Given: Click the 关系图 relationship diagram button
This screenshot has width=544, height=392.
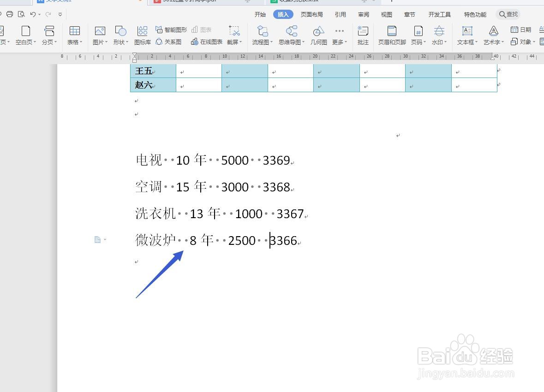Looking at the screenshot, I should (168, 42).
